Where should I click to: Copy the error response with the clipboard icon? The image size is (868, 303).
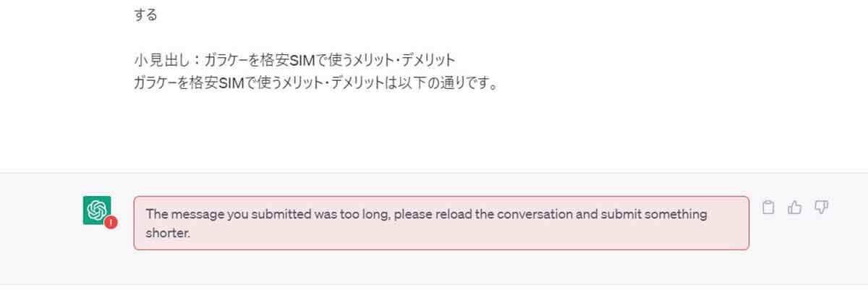769,208
